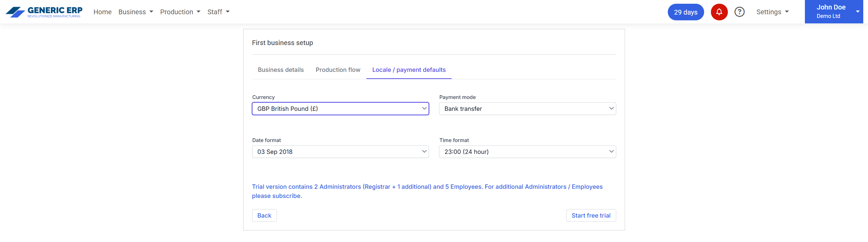868x242 pixels.
Task: Expand the Production menu
Action: [180, 12]
